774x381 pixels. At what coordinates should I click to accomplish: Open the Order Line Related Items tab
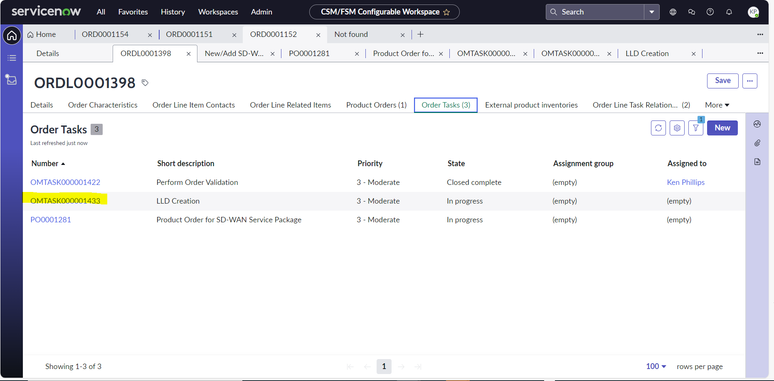click(x=290, y=105)
